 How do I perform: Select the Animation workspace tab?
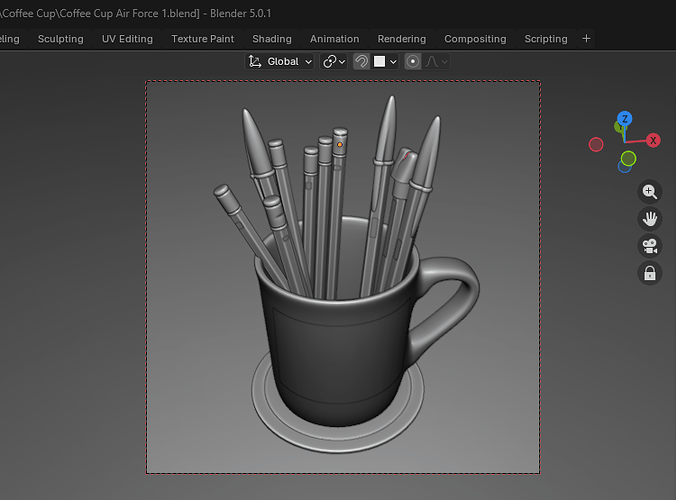(x=335, y=39)
